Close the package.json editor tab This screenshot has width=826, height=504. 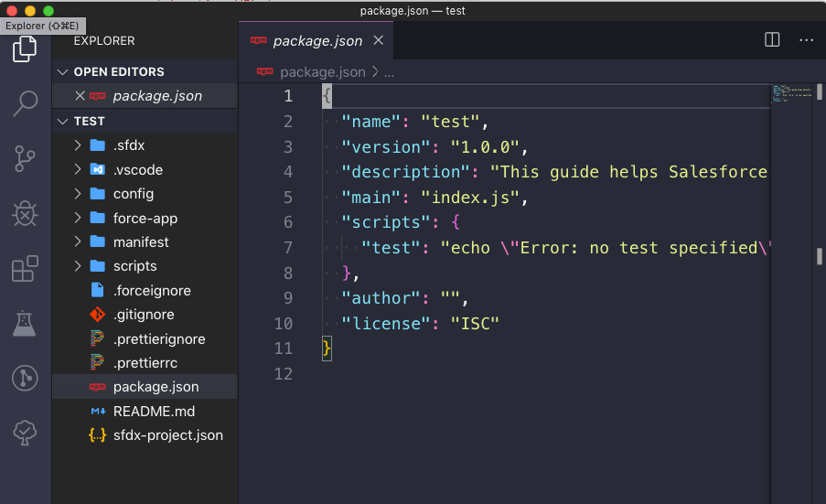[378, 40]
